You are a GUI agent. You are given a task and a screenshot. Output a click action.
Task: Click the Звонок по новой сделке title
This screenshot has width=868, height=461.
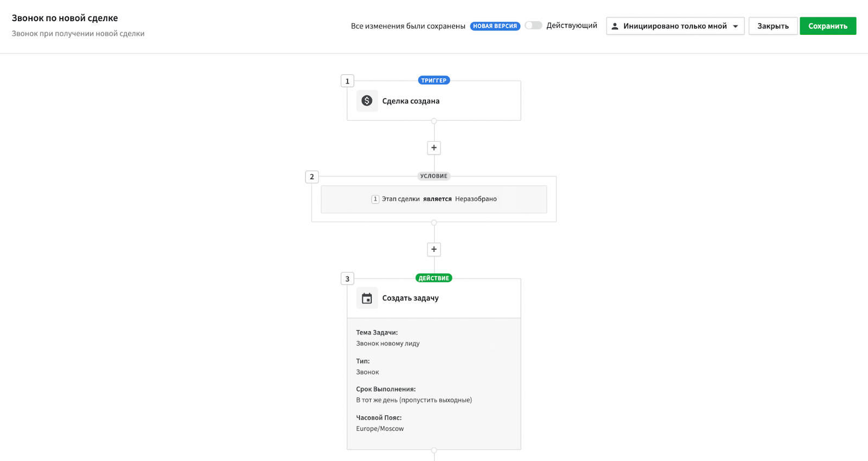point(65,18)
